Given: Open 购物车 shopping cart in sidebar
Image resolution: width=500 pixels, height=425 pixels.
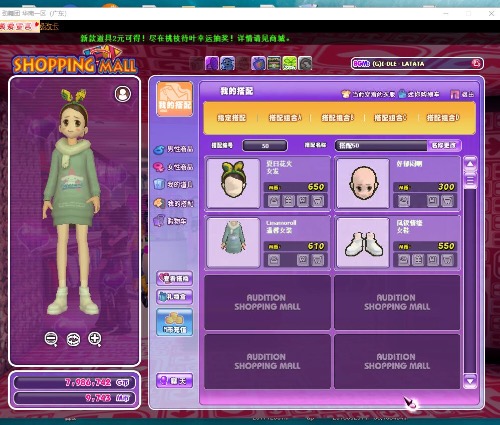Looking at the screenshot, I should tap(171, 221).
